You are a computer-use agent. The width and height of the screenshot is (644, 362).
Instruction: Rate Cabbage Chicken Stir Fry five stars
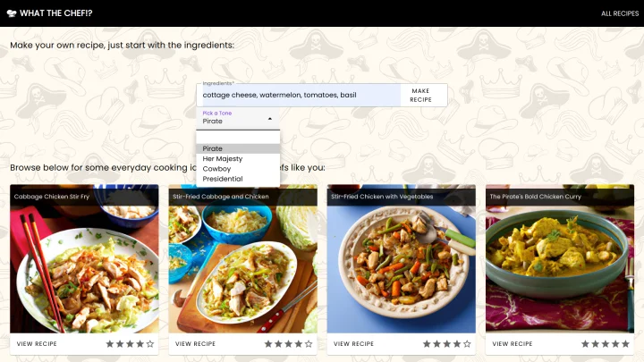150,344
